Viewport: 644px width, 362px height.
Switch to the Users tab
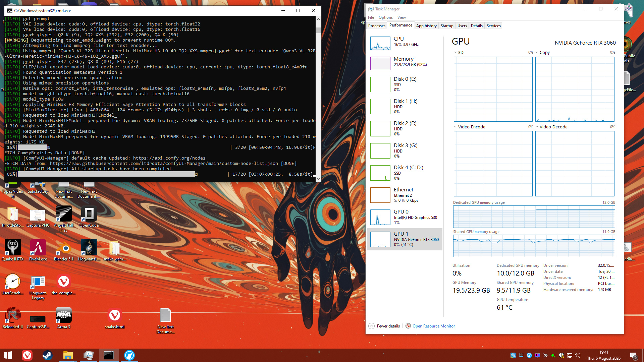coord(462,26)
